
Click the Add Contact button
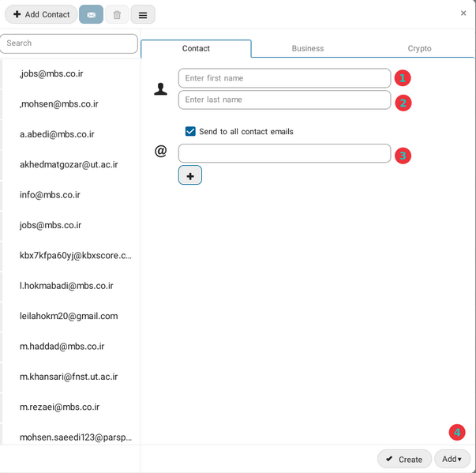(41, 14)
